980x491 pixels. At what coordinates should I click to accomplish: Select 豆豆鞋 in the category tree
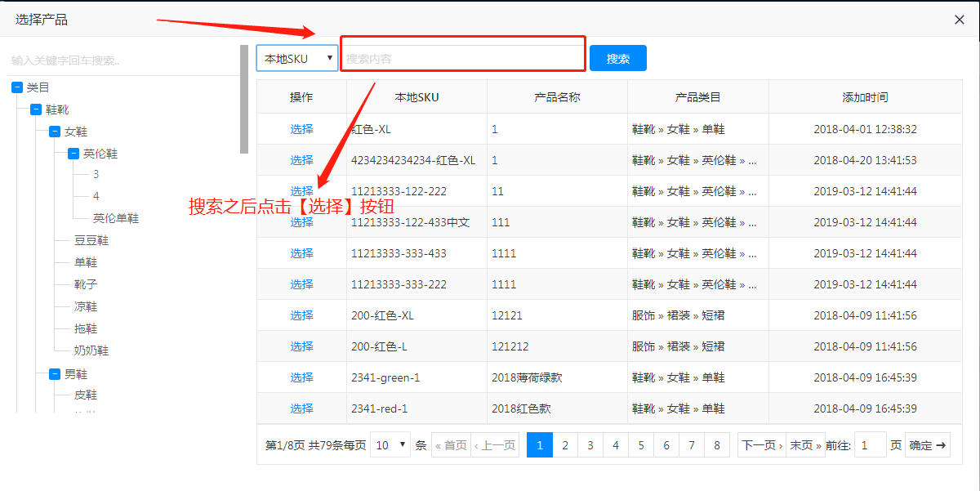[91, 241]
